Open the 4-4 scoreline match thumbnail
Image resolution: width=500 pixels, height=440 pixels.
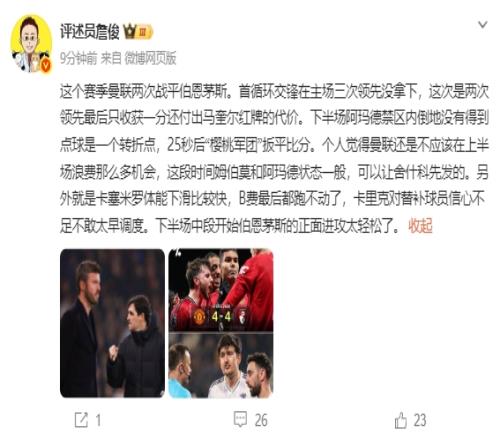pyautogui.click(x=221, y=290)
